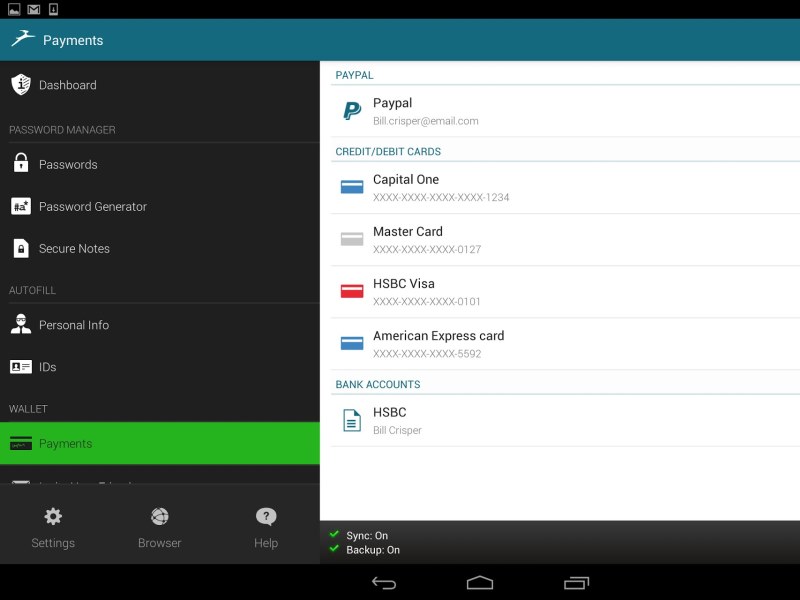The image size is (800, 600).
Task: Go to Dashboard in sidebar
Action: click(160, 85)
